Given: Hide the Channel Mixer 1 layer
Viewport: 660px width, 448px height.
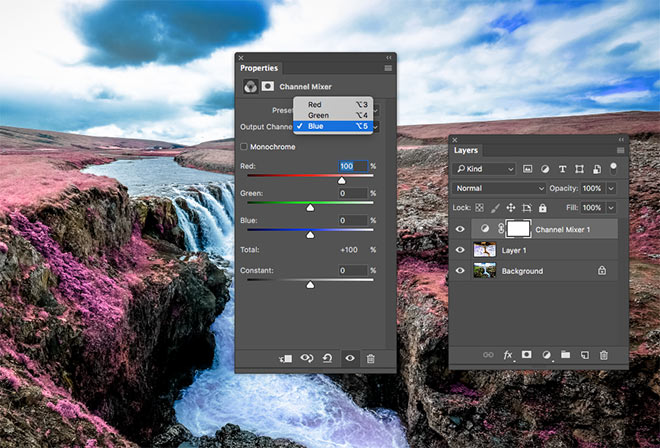Looking at the screenshot, I should pyautogui.click(x=460, y=229).
